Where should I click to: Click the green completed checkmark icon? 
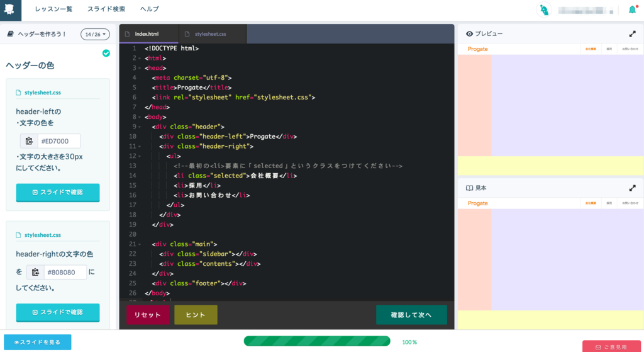pyautogui.click(x=106, y=53)
